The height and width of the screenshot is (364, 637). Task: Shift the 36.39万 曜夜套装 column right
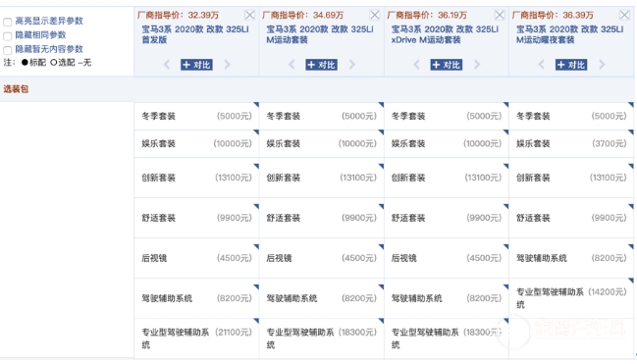click(602, 65)
